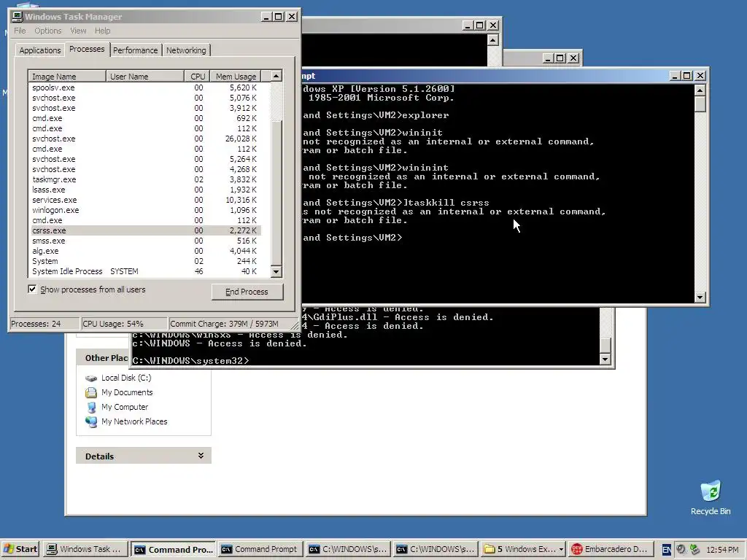Click the My Network Places globe icon

91,421
